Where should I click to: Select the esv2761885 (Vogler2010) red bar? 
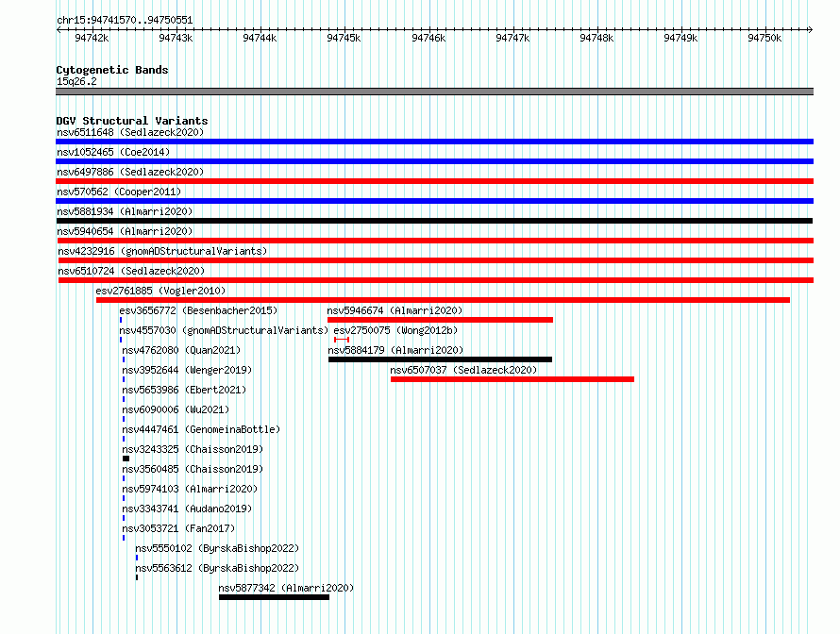(x=443, y=300)
